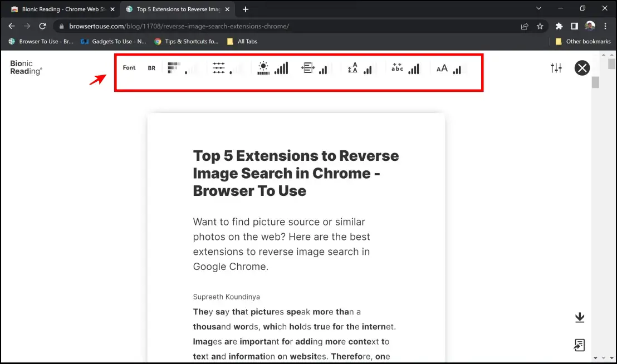Viewport: 617px width, 364px height.
Task: Click author name Supreeth Koundinya
Action: pos(226,297)
